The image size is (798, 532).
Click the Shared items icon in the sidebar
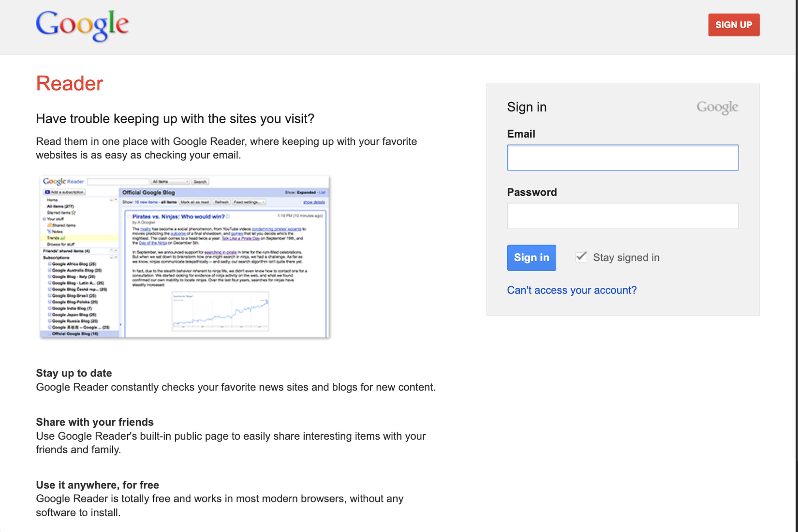click(49, 225)
